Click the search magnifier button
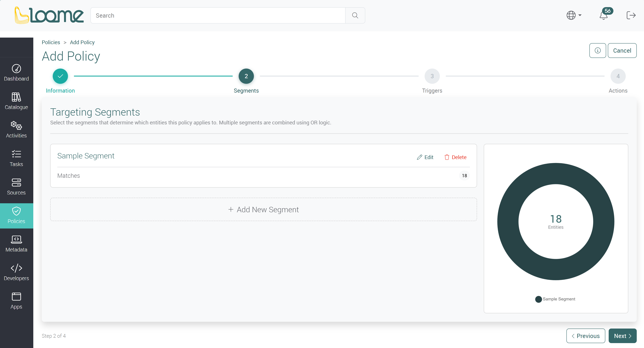The height and width of the screenshot is (348, 644). point(355,16)
